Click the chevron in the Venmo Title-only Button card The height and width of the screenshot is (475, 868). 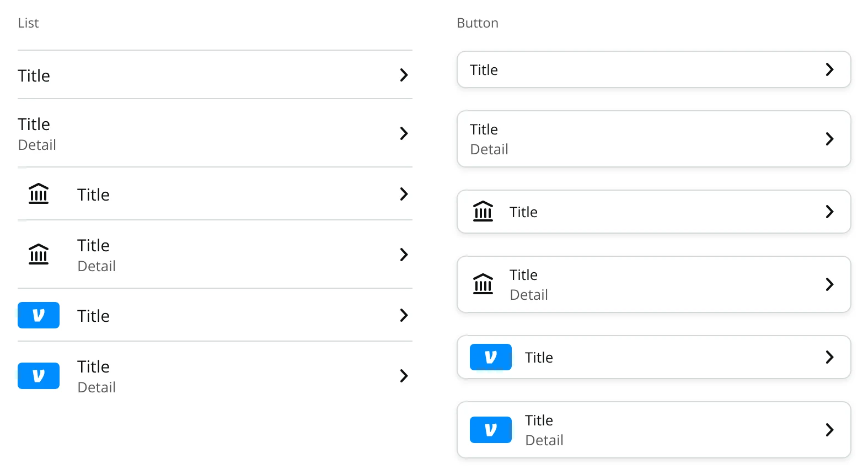coord(830,357)
